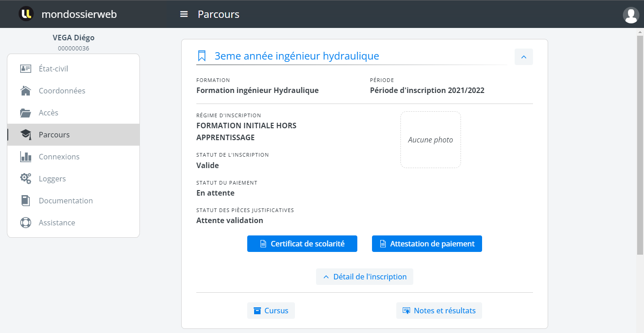This screenshot has height=333, width=644.
Task: Download Attestation de paiement
Action: (427, 244)
